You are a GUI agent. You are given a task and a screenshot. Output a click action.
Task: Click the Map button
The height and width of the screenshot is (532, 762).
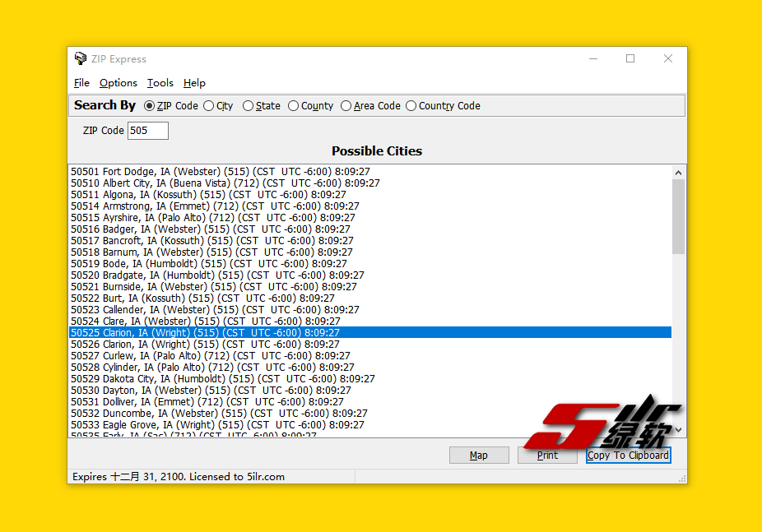click(x=478, y=456)
